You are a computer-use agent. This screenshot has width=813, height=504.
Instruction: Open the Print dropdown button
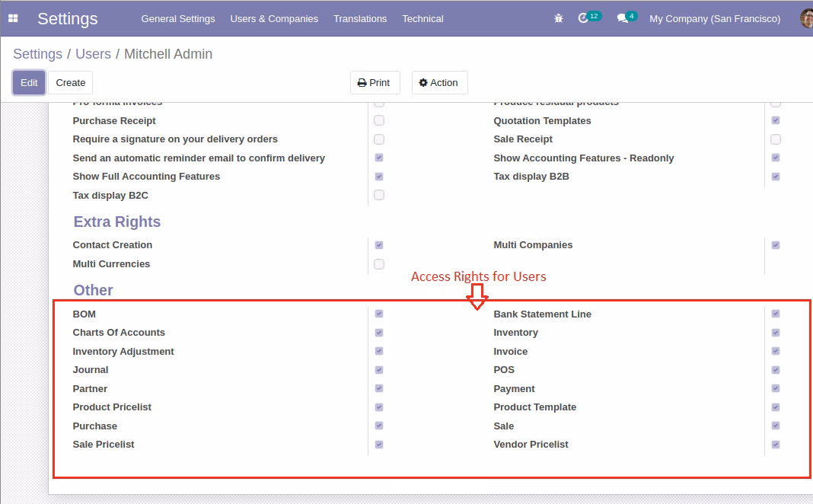coord(375,82)
